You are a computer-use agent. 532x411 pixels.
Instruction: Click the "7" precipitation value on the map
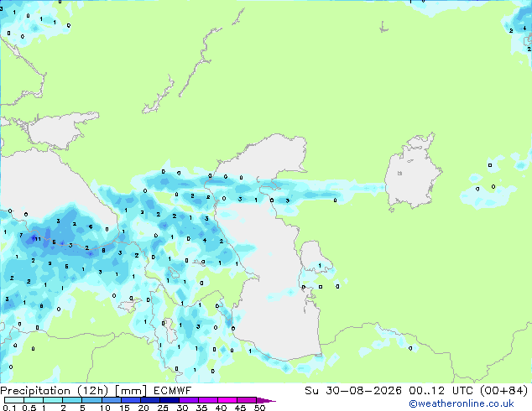coord(21,235)
